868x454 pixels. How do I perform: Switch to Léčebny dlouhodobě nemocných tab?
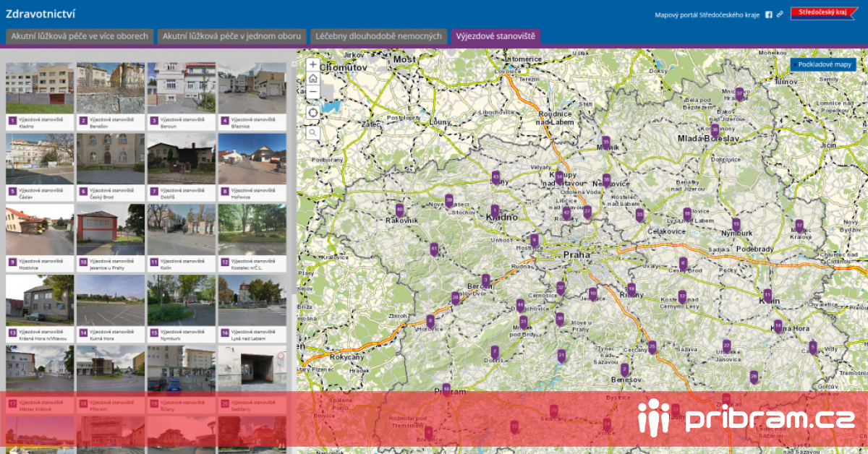pos(377,36)
